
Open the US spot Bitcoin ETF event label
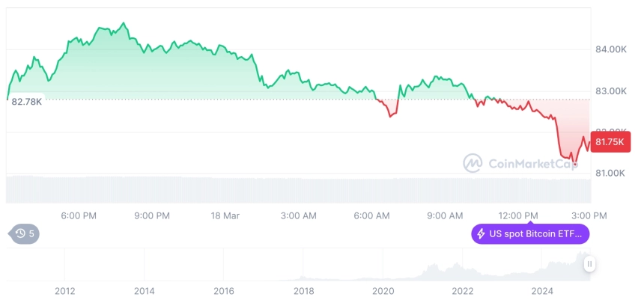click(530, 234)
